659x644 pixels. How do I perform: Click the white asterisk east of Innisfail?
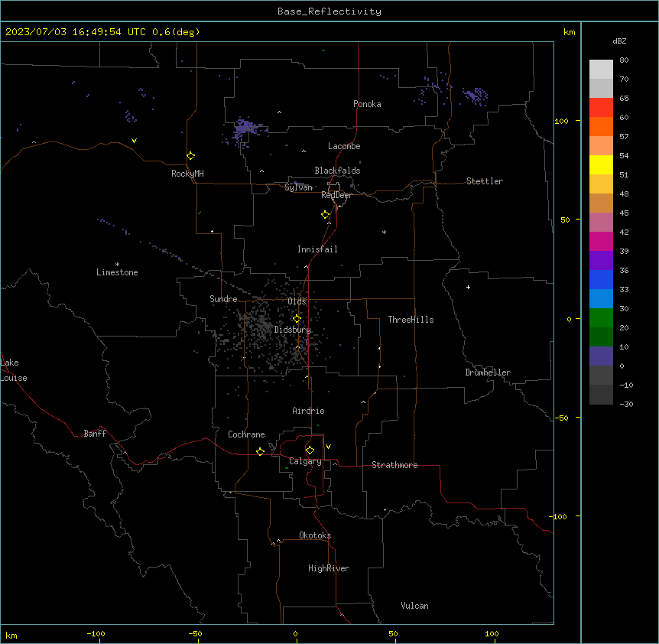point(384,232)
